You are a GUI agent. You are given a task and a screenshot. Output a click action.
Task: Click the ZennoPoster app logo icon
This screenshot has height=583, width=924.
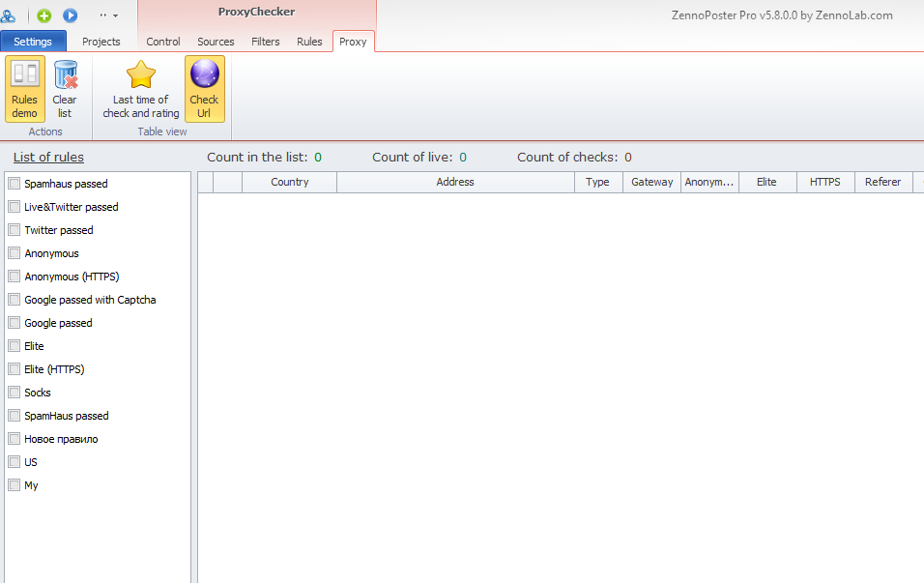tap(8, 15)
